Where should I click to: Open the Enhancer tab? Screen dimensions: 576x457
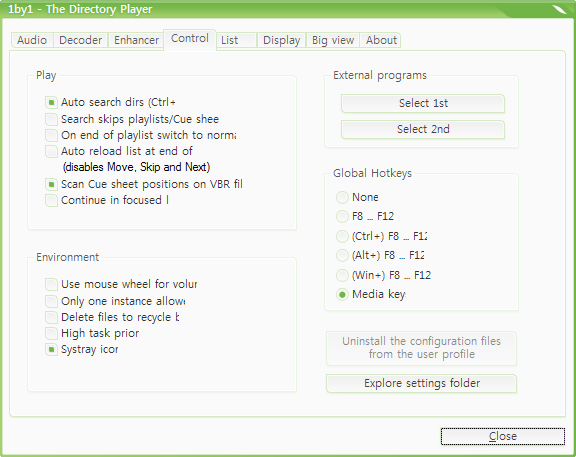tap(136, 40)
